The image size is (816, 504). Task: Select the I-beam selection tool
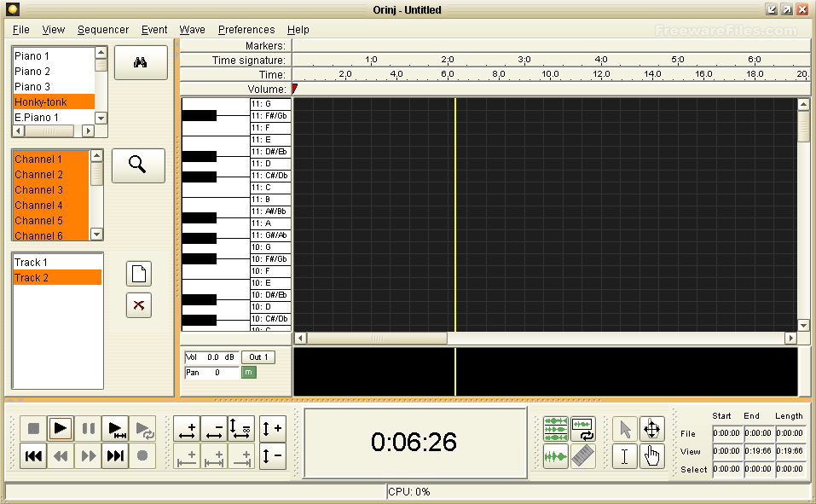tap(623, 456)
